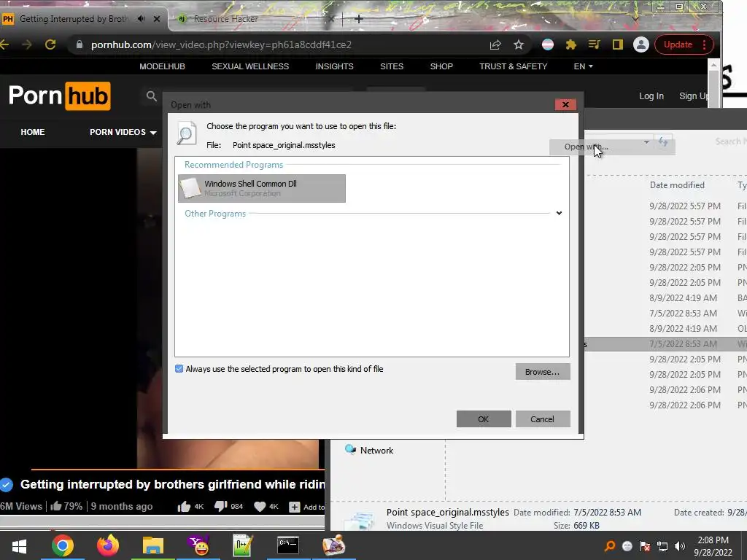Click the Explorer search box
Image resolution: width=747 pixels, height=560 pixels.
pyautogui.click(x=731, y=141)
